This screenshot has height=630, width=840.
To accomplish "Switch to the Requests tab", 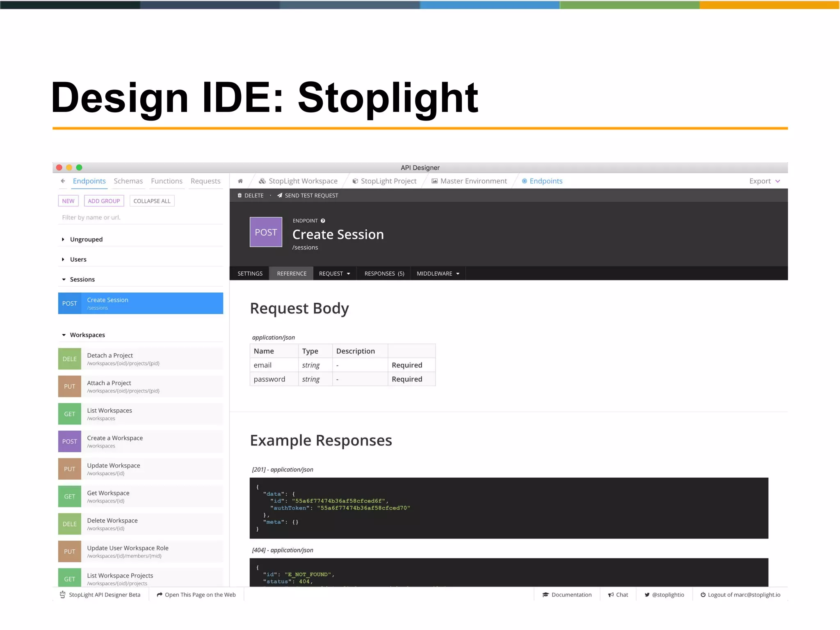I will [205, 181].
